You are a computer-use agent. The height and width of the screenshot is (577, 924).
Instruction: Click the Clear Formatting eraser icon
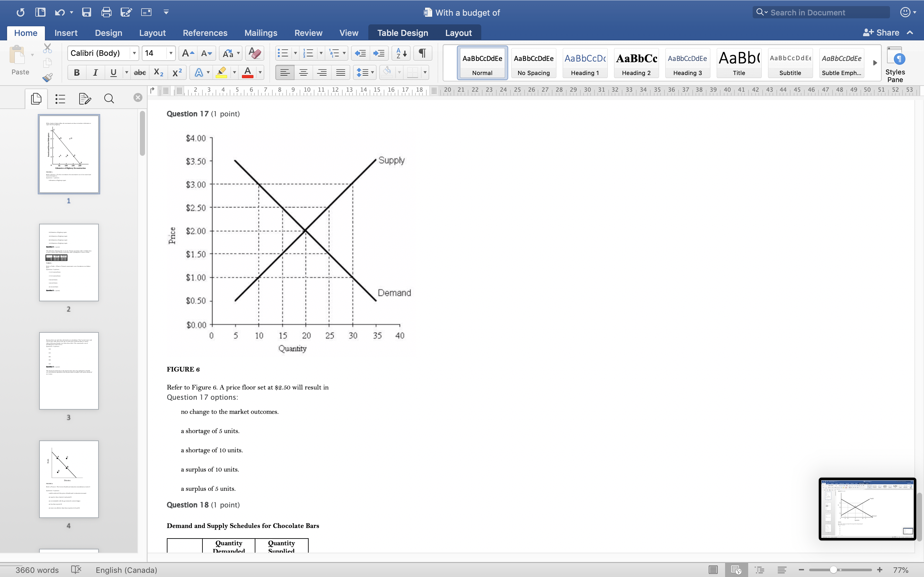(255, 53)
